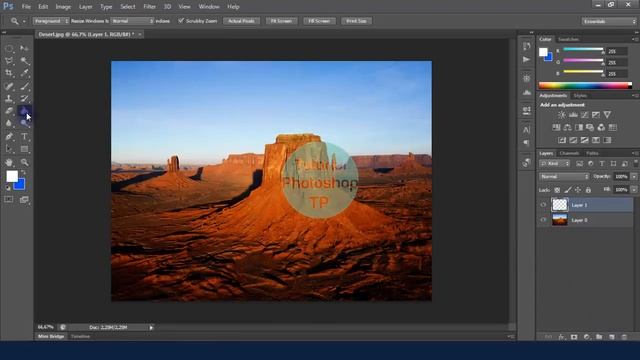Add a Levels adjustment
This screenshot has height=360, width=640.
[573, 115]
